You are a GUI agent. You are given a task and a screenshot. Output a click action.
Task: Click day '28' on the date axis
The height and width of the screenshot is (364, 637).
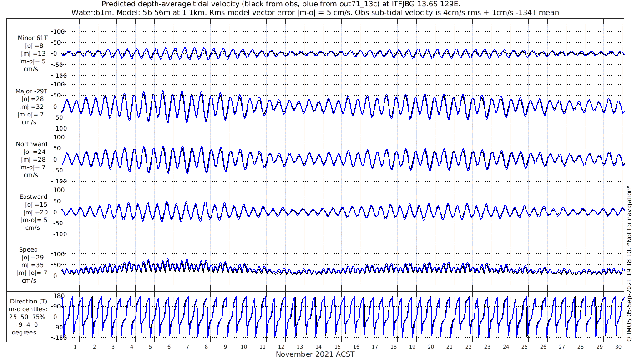point(581,347)
